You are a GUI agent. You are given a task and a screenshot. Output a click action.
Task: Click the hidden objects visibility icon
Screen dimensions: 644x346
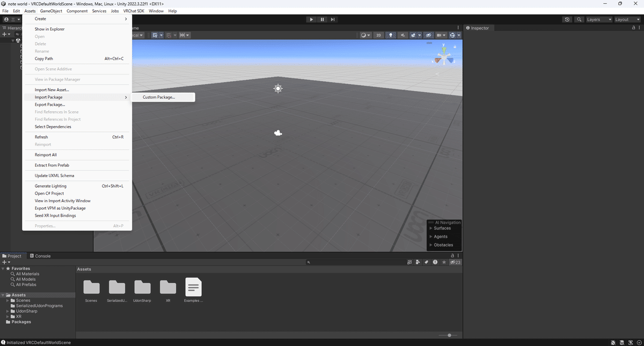point(429,35)
